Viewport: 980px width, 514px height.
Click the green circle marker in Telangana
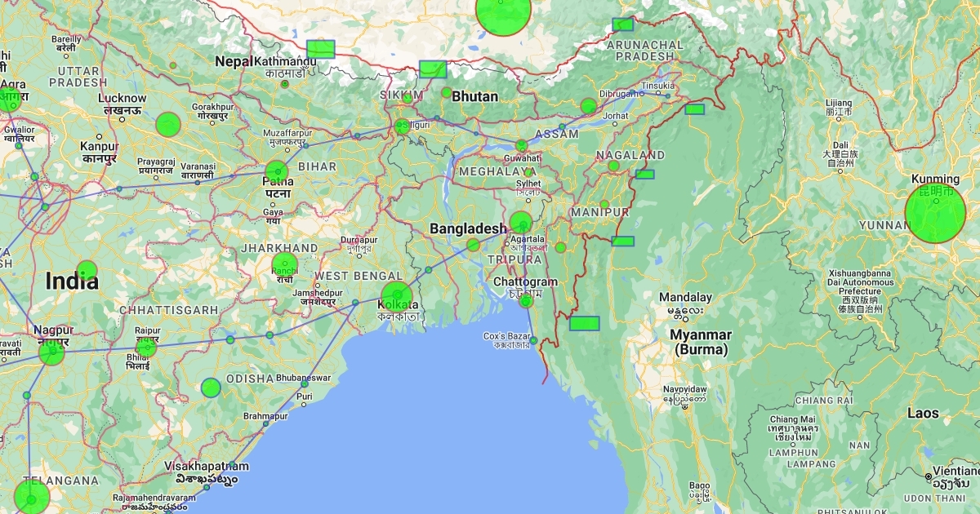[32, 497]
